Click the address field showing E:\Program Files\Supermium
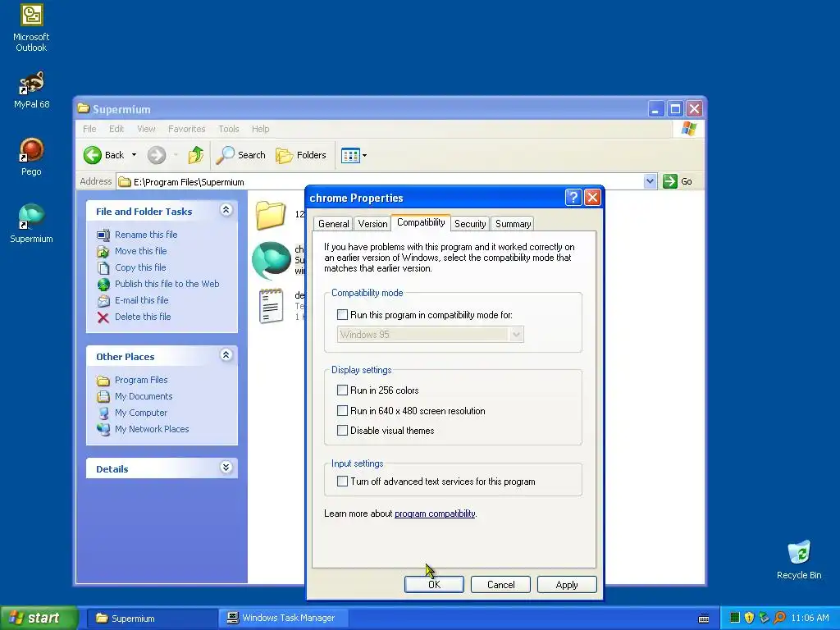This screenshot has width=840, height=630. (381, 181)
